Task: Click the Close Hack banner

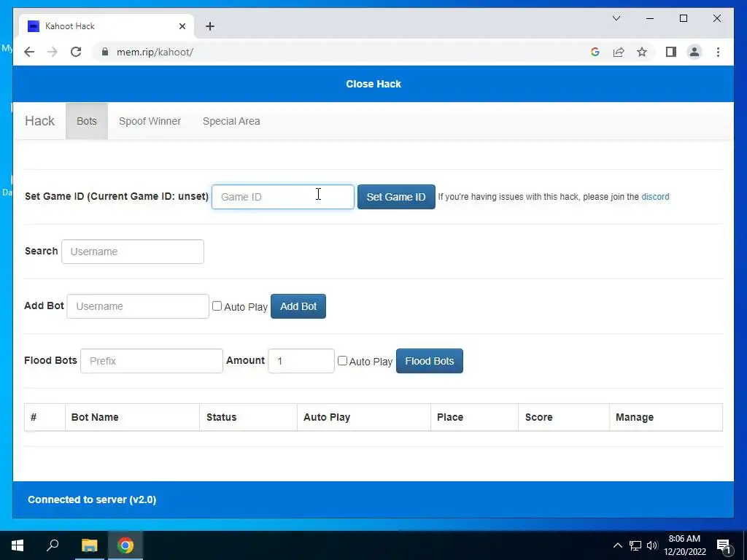Action: [x=373, y=84]
